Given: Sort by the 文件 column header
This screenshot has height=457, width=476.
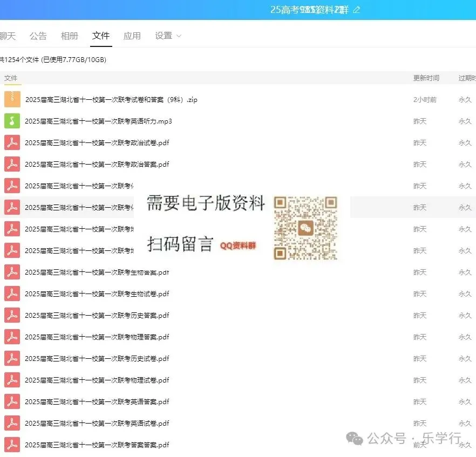Looking at the screenshot, I should coord(11,78).
